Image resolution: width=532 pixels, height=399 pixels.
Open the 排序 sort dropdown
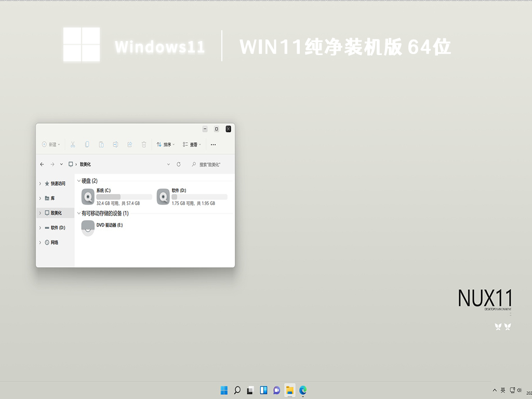(x=166, y=144)
